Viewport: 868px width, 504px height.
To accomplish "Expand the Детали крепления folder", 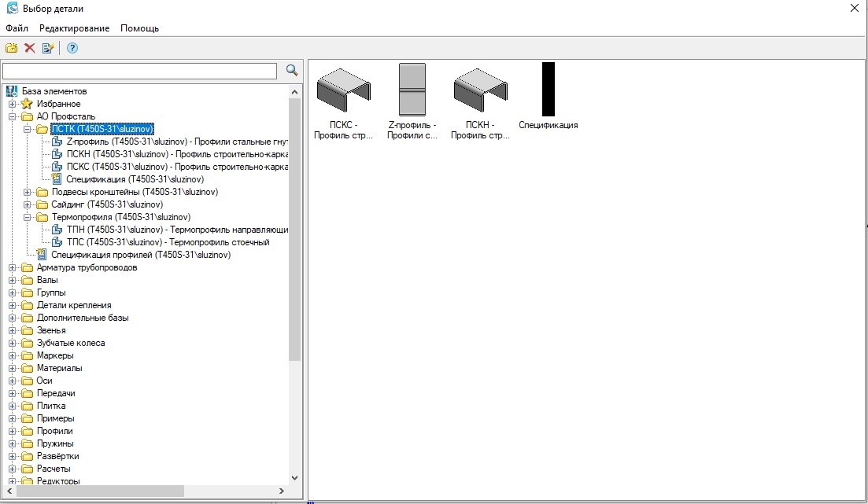I will 12,305.
